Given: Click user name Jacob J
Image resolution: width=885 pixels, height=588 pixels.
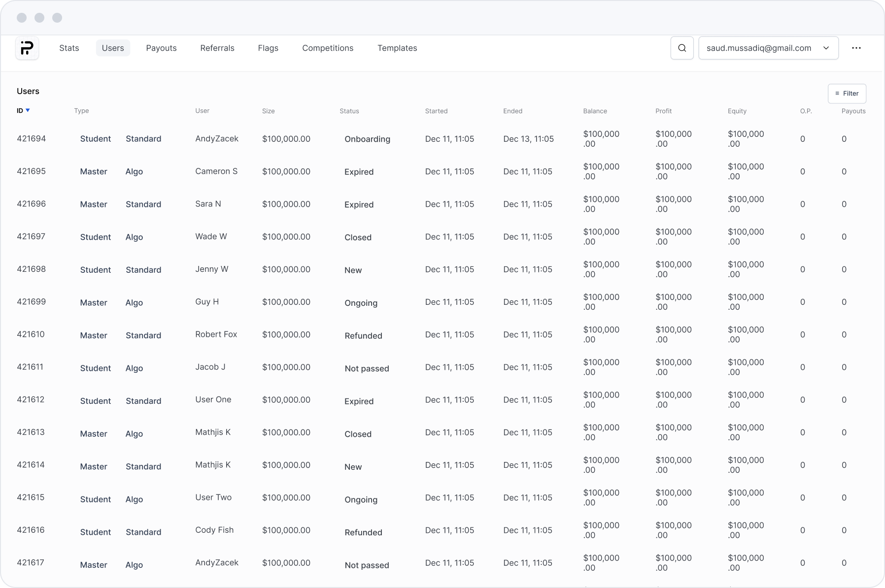Looking at the screenshot, I should point(210,366).
